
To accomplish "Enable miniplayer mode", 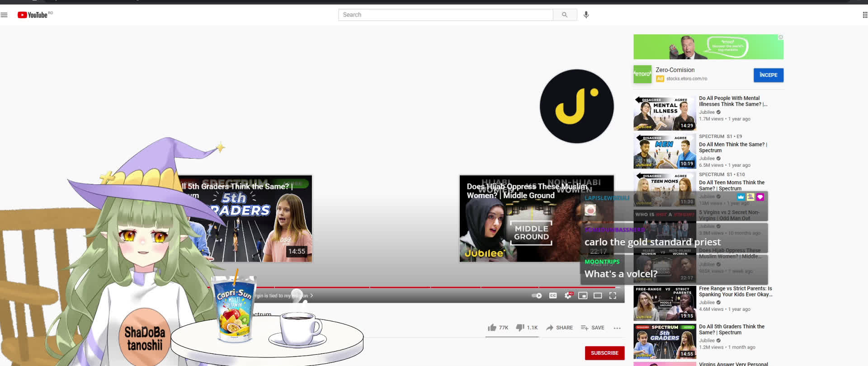I will tap(583, 296).
